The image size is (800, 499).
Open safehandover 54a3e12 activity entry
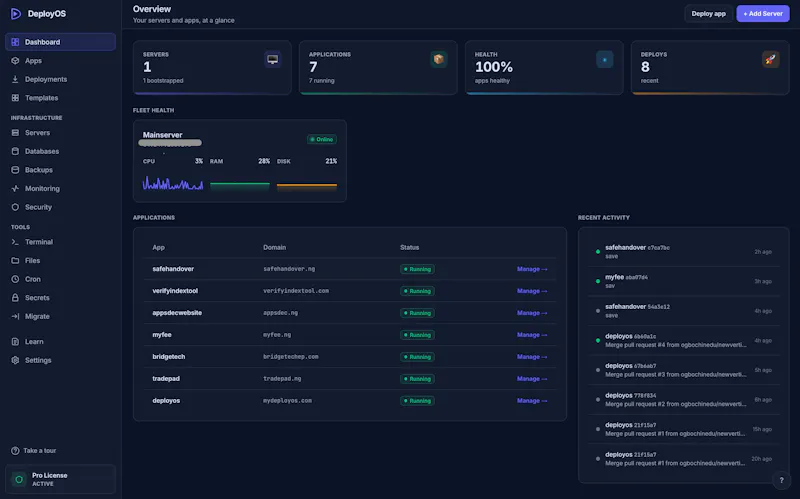tap(684, 311)
